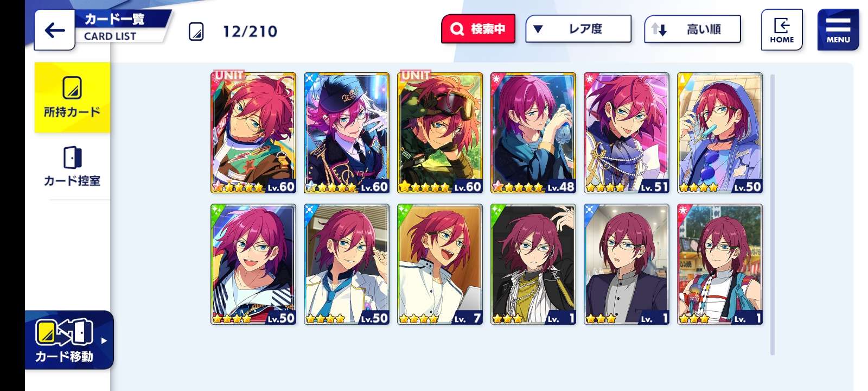This screenshot has height=391, width=868.
Task: Tap the カード移動 card transfer icon
Action: (x=64, y=332)
